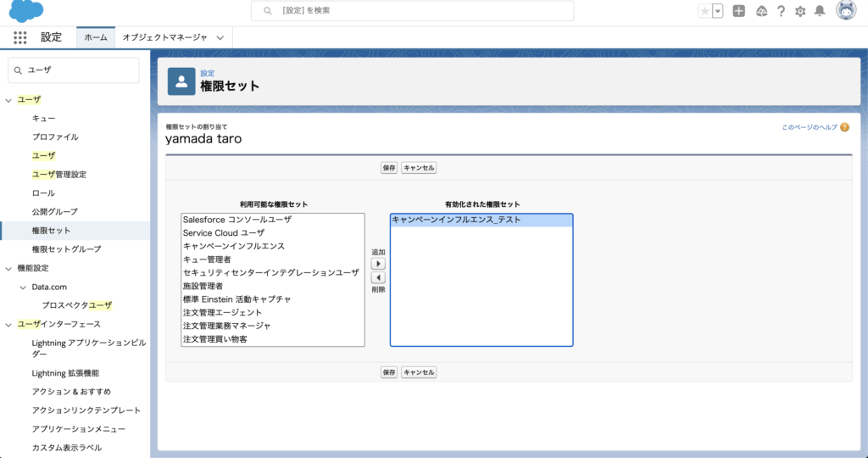The width and height of the screenshot is (868, 458).
Task: Click the favorites star icon
Action: (x=704, y=11)
